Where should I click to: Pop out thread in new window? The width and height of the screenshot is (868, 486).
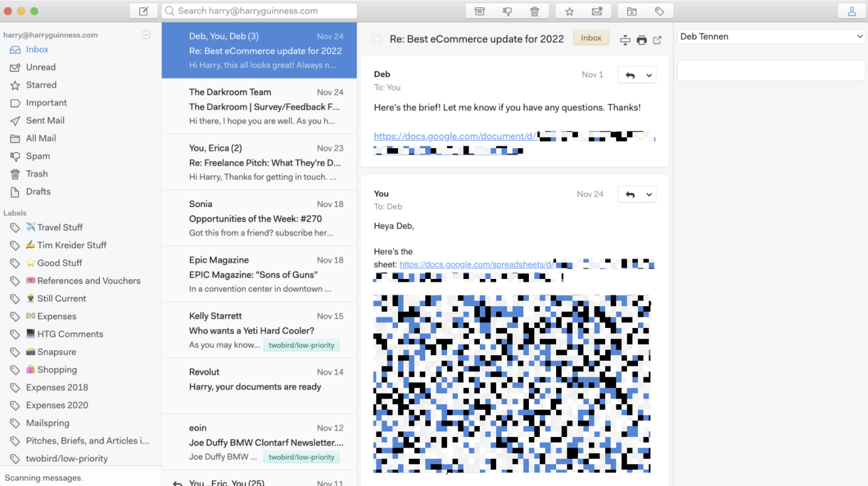point(657,40)
